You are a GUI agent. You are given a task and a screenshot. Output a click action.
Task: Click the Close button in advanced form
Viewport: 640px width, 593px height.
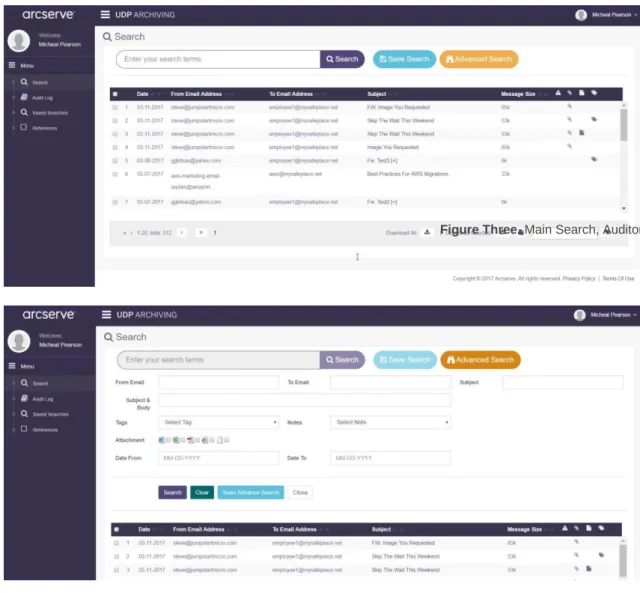click(300, 493)
